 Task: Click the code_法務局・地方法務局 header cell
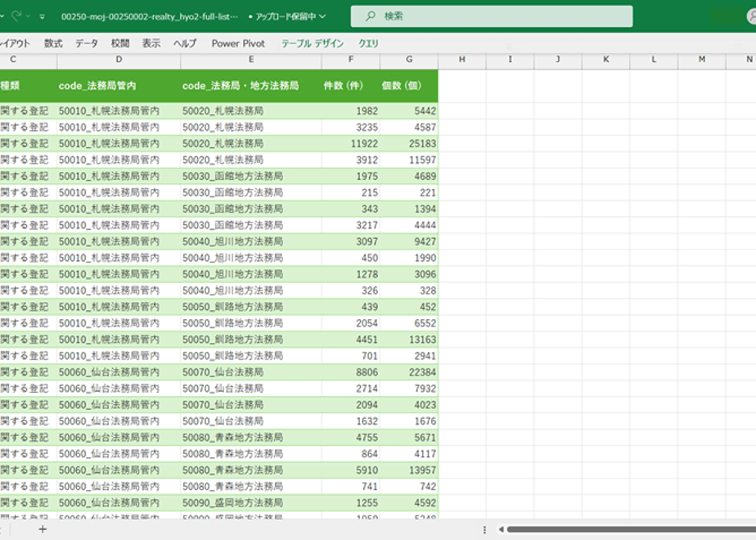click(251, 86)
